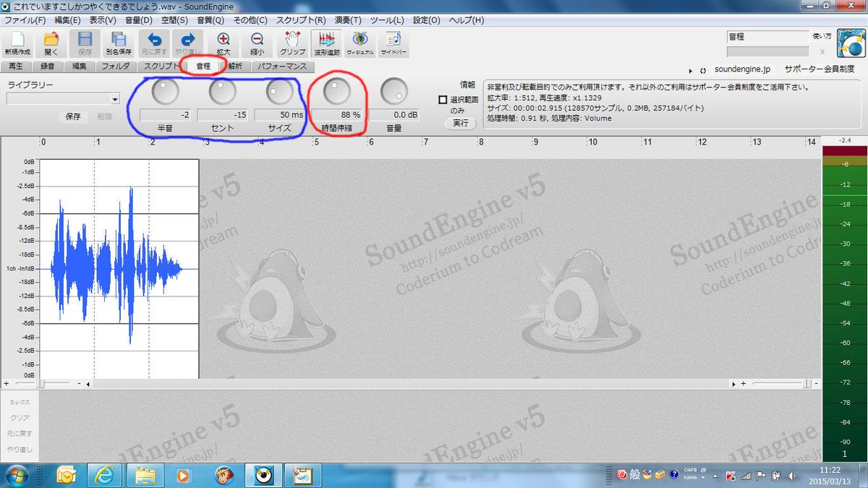Click the 音程 search field at top right
The width and height of the screenshot is (868, 488).
[767, 36]
